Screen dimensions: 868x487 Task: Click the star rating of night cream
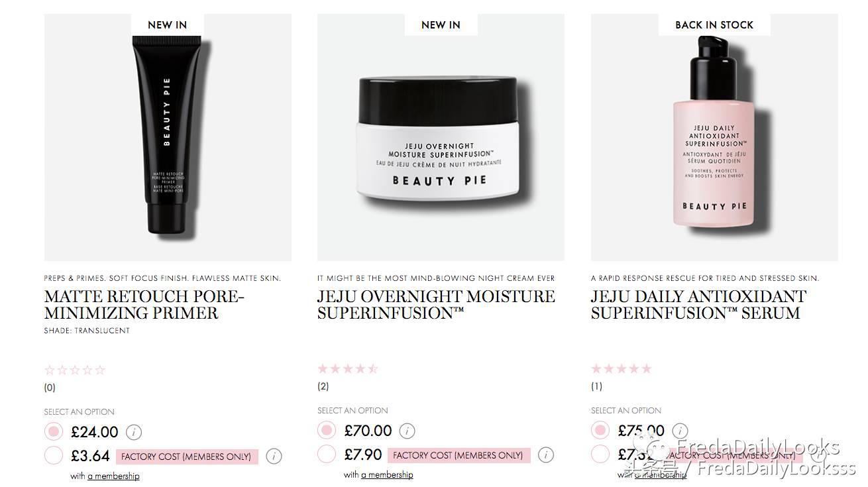pyautogui.click(x=348, y=369)
